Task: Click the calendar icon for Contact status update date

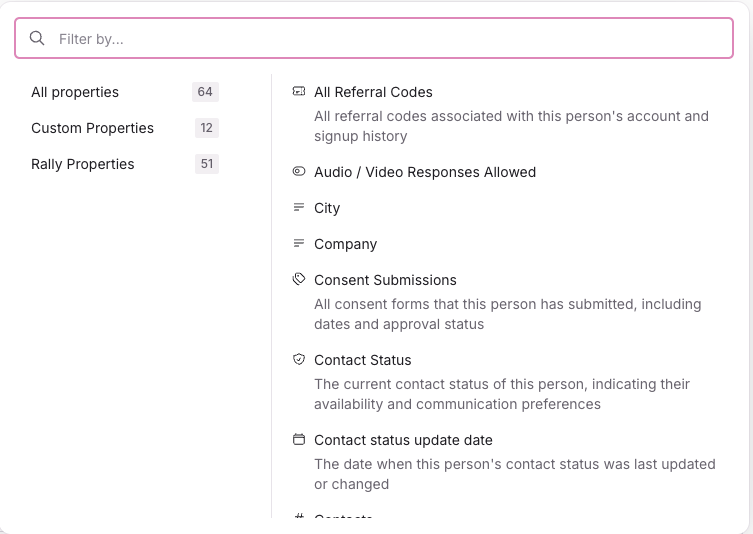Action: (x=298, y=440)
